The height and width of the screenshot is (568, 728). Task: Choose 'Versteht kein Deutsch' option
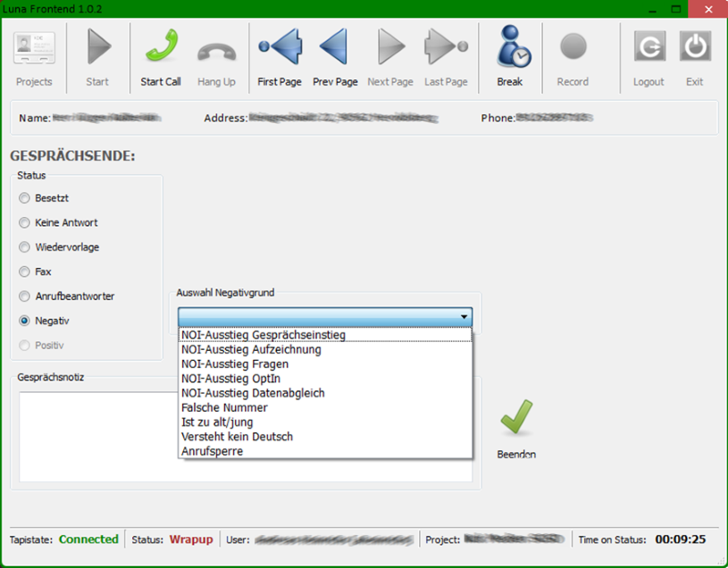click(237, 437)
